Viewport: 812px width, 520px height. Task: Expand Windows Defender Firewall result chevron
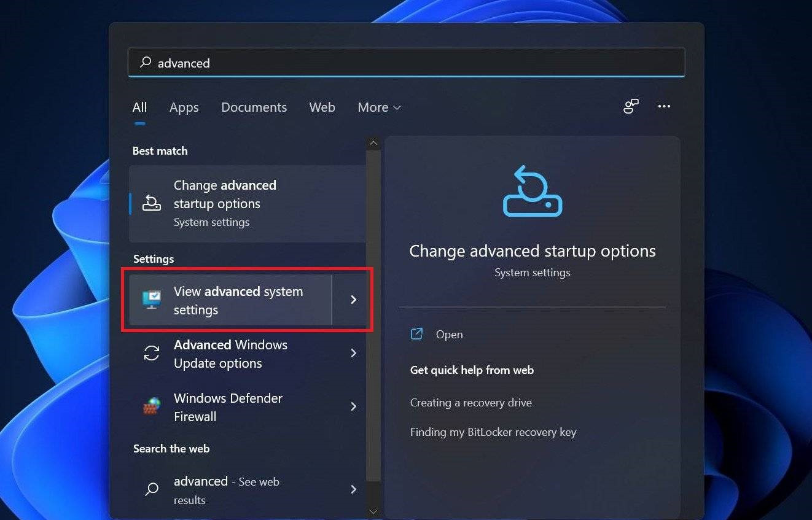point(353,406)
